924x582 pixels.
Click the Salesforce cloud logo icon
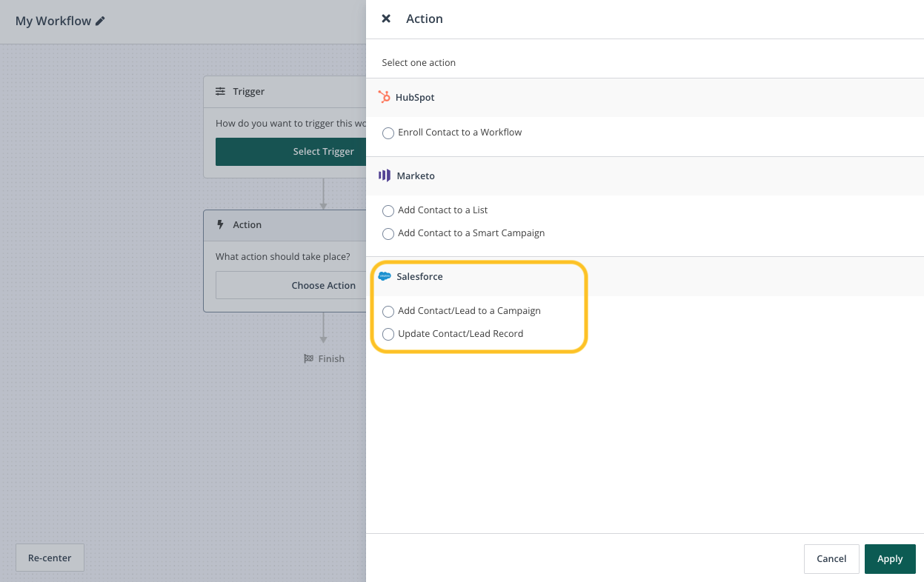click(x=385, y=276)
